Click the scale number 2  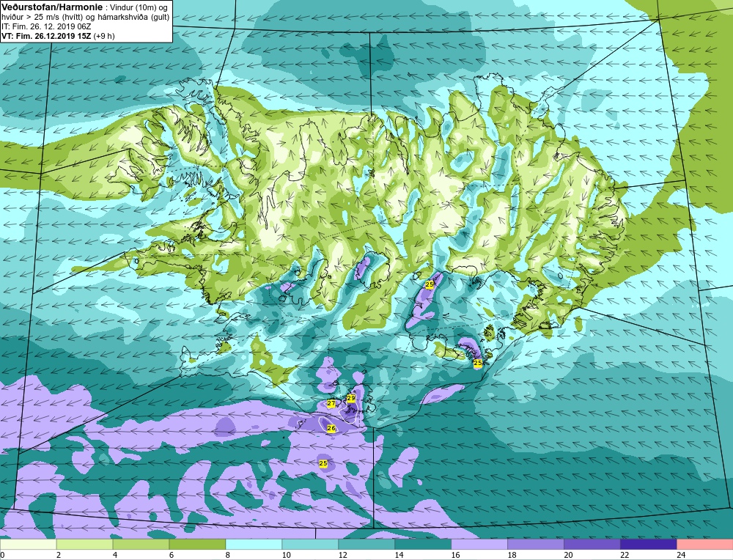[x=59, y=555]
